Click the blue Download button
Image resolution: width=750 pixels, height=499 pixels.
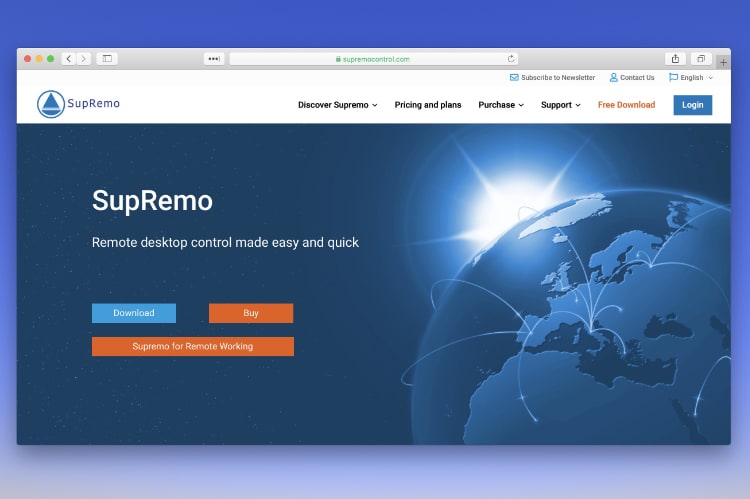[x=134, y=313]
